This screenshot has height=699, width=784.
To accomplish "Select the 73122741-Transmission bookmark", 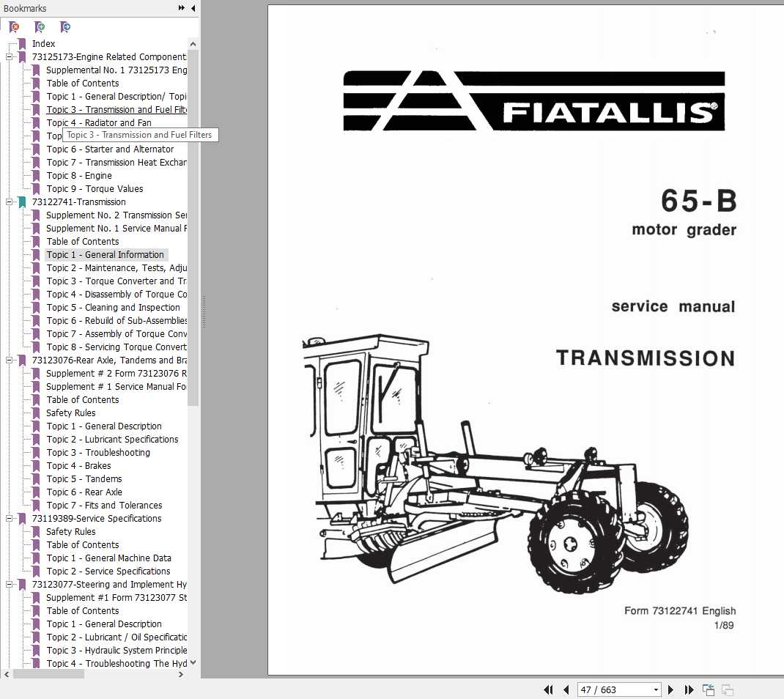I will click(79, 202).
